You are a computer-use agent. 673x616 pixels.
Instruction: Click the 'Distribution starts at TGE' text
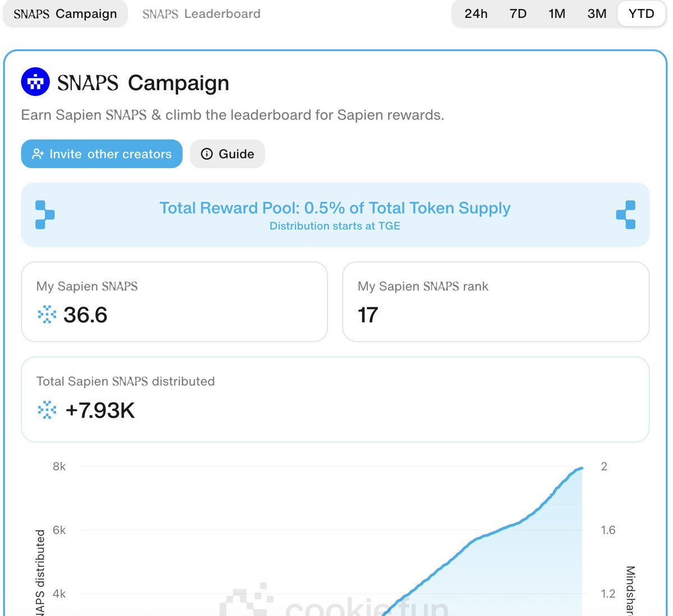tap(335, 226)
